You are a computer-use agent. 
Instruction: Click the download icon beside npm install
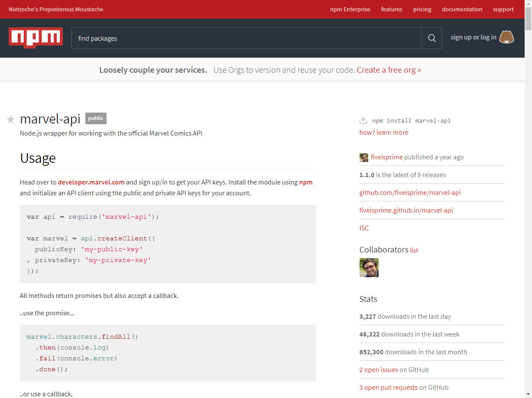click(363, 120)
